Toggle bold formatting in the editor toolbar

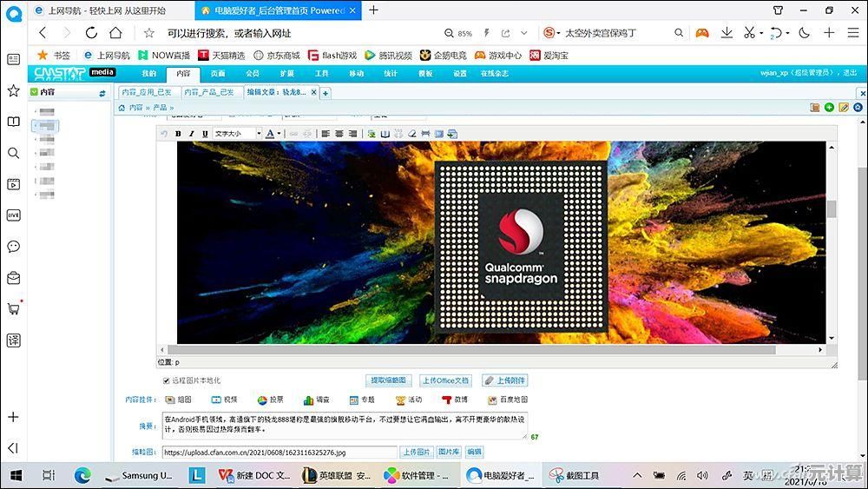point(178,134)
